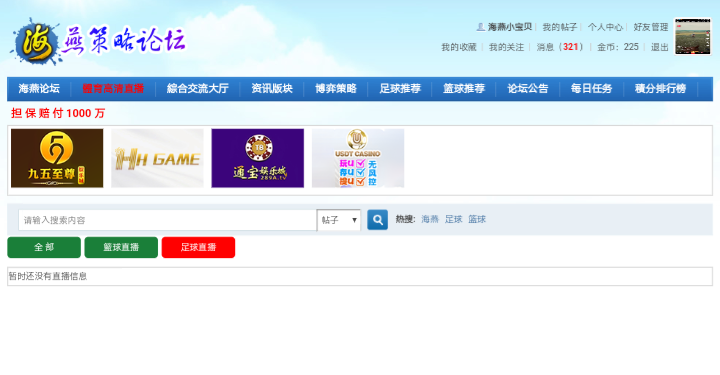The image size is (720, 375).
Task: Expand the 帖子 search type dropdown
Action: tap(339, 220)
